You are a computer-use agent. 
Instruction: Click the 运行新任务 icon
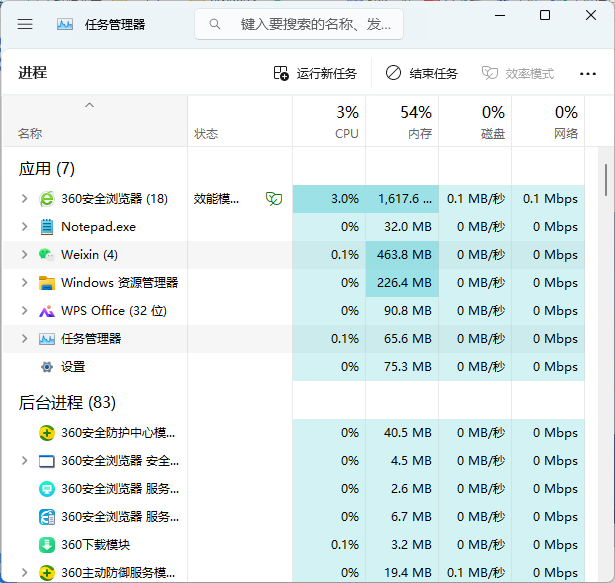click(281, 73)
